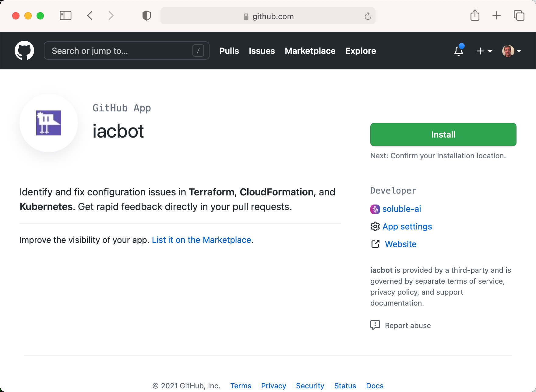Click the privacy shield icon
This screenshot has height=392, width=536.
click(146, 16)
